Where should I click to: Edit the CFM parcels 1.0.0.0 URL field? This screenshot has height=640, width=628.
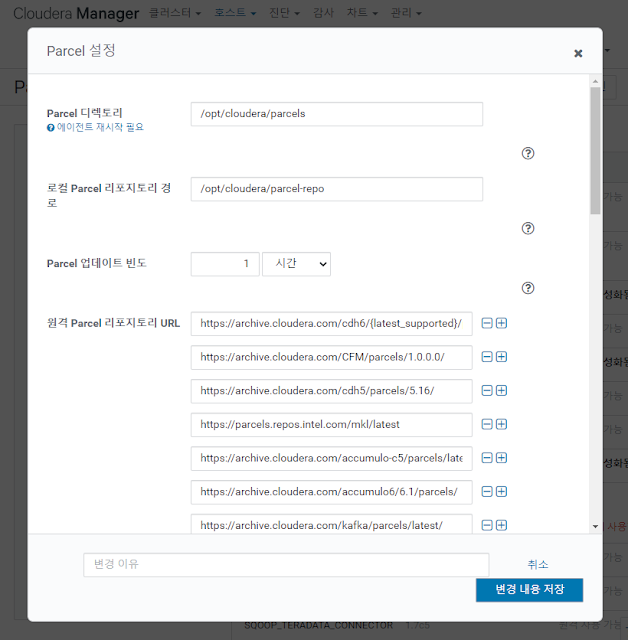click(x=331, y=357)
